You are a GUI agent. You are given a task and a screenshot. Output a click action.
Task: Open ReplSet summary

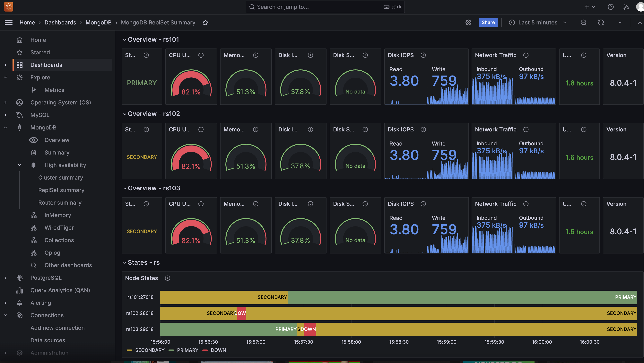[x=61, y=190]
